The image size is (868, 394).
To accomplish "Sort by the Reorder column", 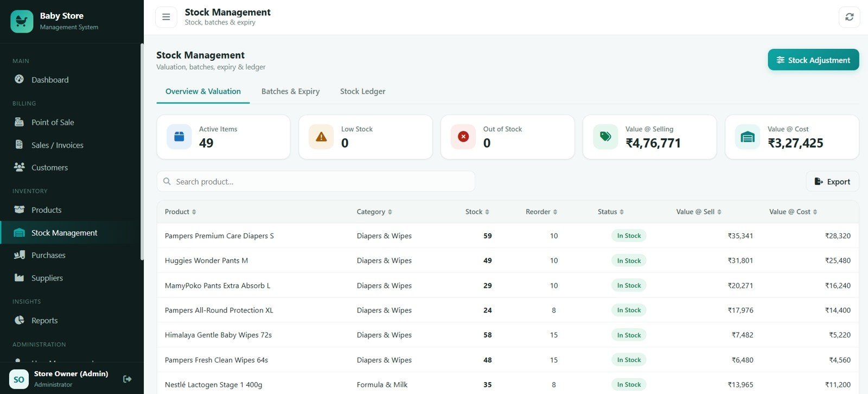I will [x=541, y=212].
